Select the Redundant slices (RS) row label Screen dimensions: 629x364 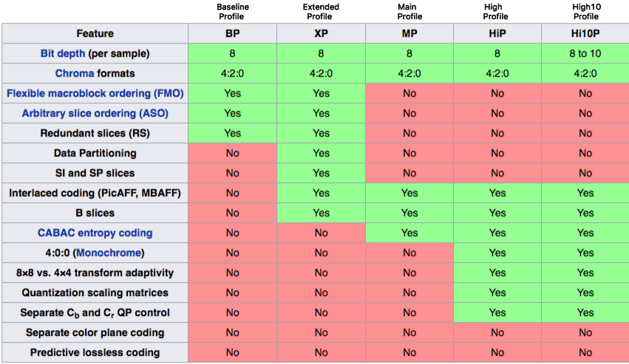95,133
